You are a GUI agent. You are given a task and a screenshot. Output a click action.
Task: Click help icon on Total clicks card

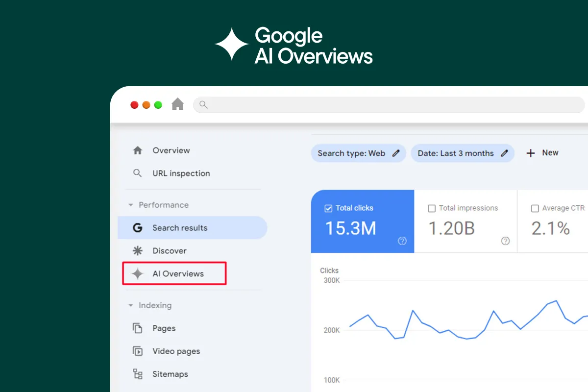point(402,241)
